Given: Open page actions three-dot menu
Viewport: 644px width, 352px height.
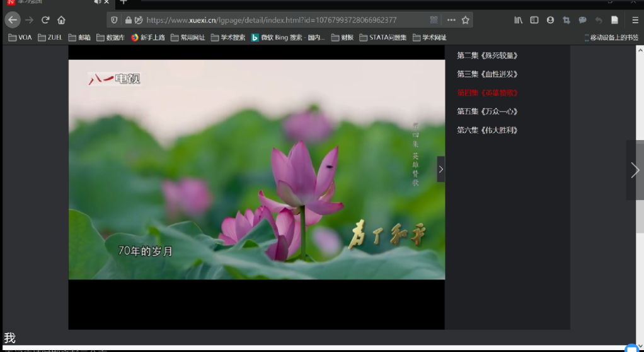Looking at the screenshot, I should (451, 20).
